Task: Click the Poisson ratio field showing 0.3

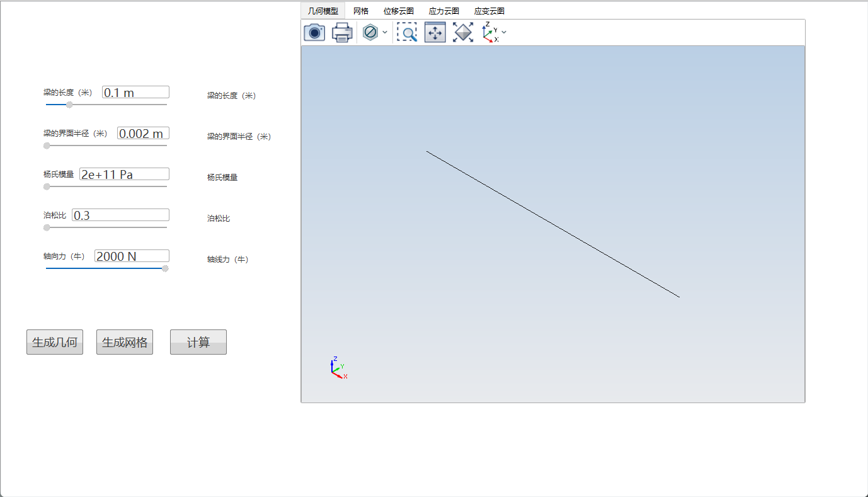Action: pyautogui.click(x=121, y=215)
